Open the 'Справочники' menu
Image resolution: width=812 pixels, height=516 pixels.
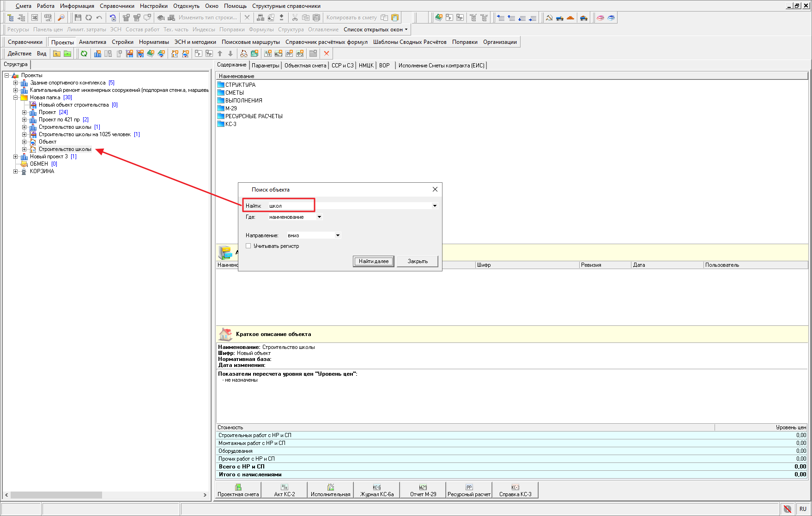117,6
